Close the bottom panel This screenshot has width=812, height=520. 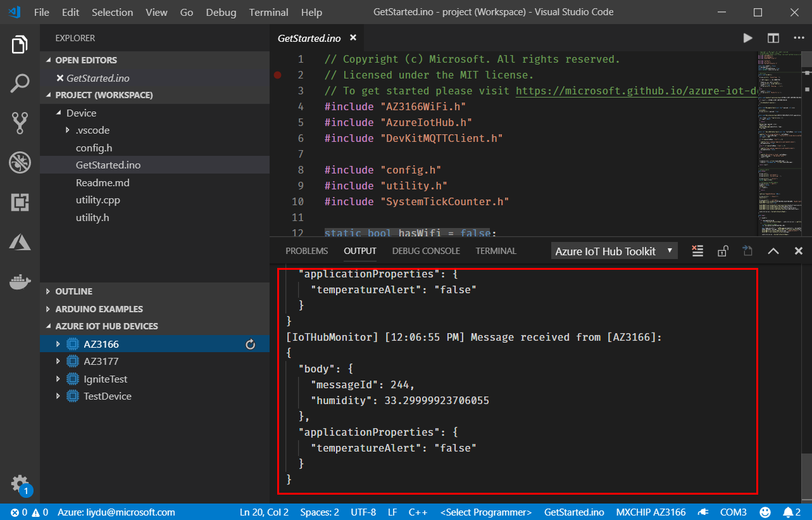point(799,251)
